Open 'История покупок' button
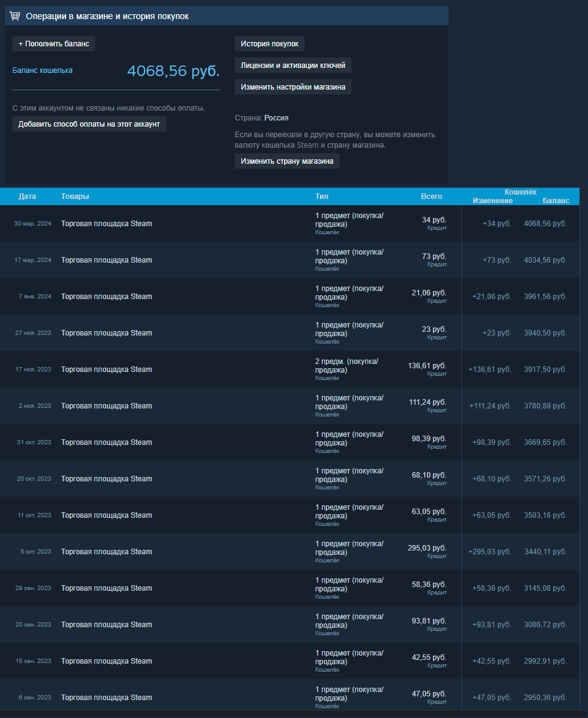 pos(269,44)
